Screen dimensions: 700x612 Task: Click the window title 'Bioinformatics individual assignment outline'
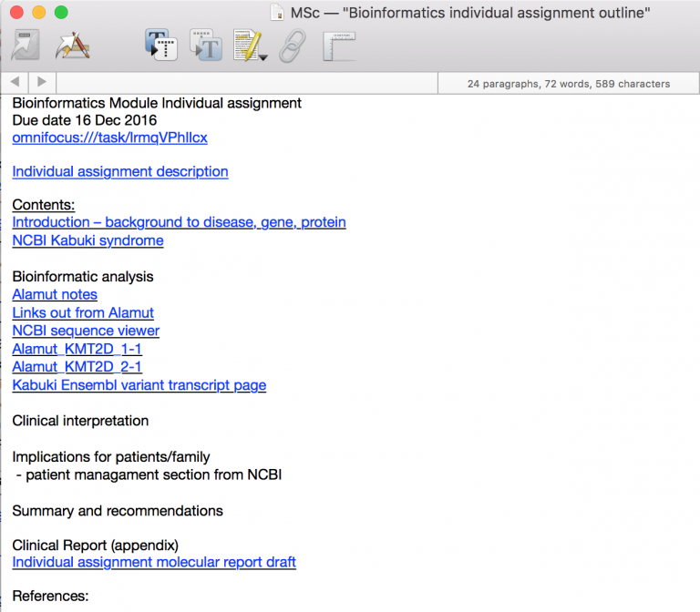coord(470,13)
